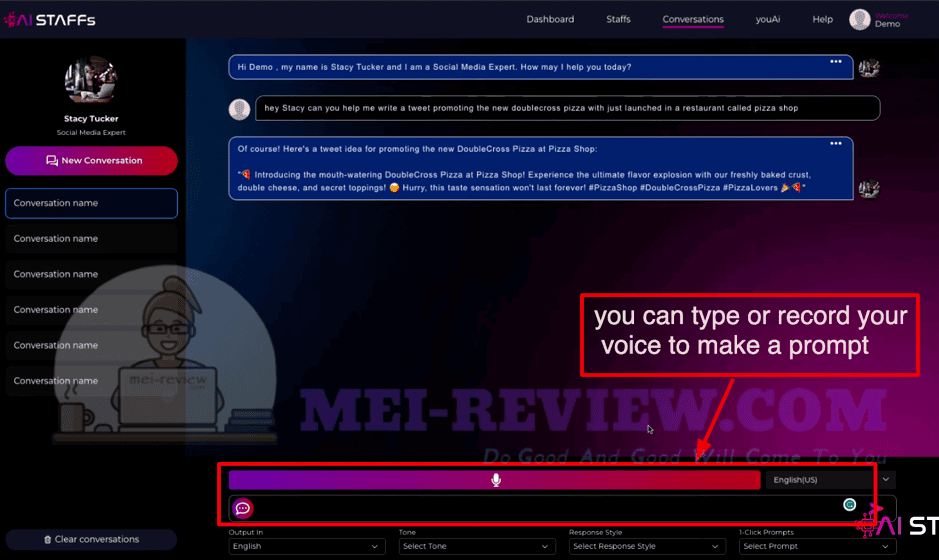Click the user avatar beside the pizza prompt

click(240, 109)
